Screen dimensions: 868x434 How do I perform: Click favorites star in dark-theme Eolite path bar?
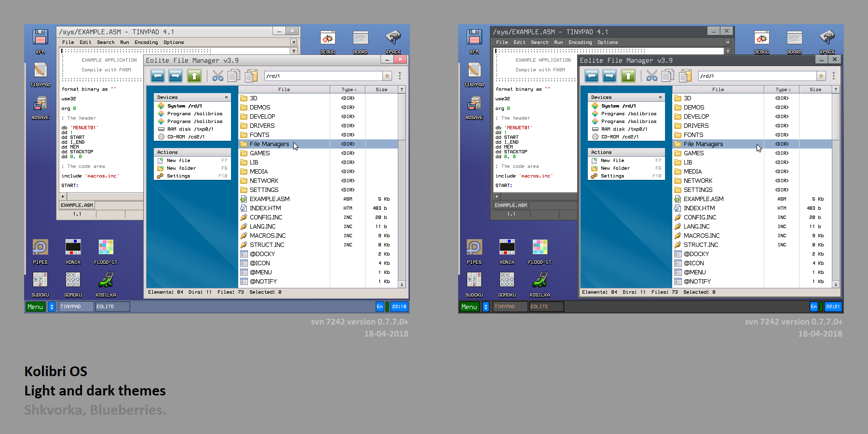[821, 76]
